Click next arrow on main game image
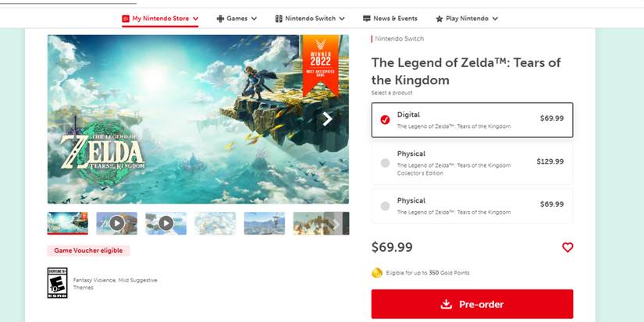This screenshot has height=322, width=644. (328, 119)
